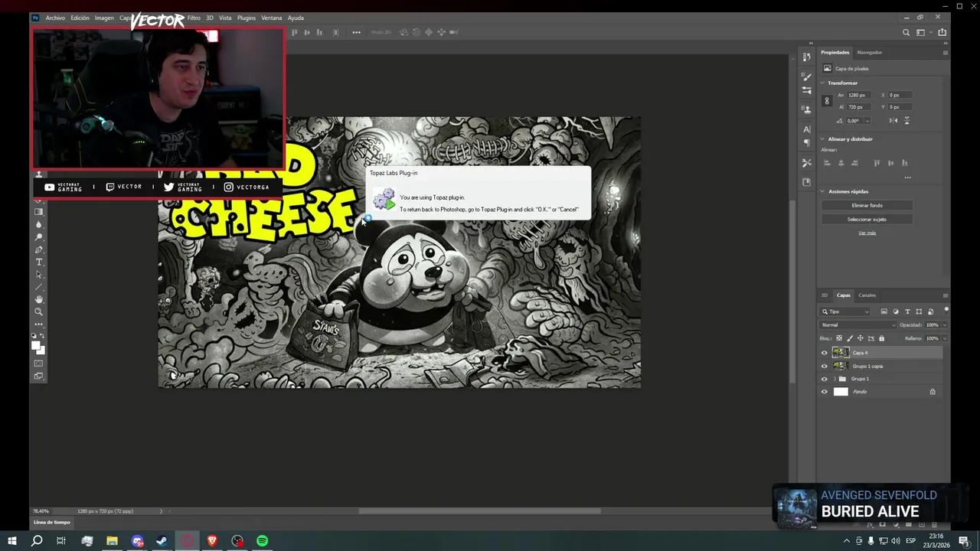980x551 pixels.
Task: Lock image pixels brush icon
Action: point(849,338)
